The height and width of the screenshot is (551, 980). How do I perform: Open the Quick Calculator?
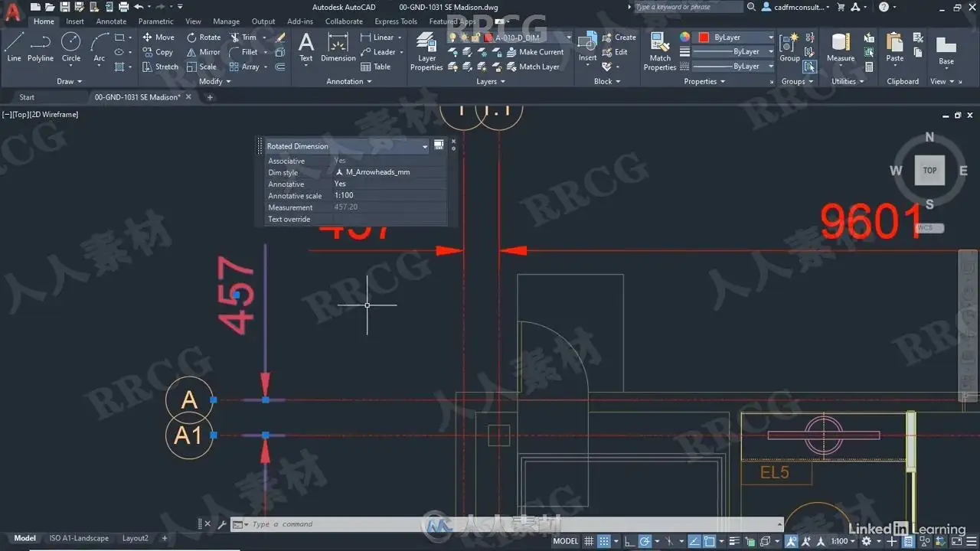870,67
